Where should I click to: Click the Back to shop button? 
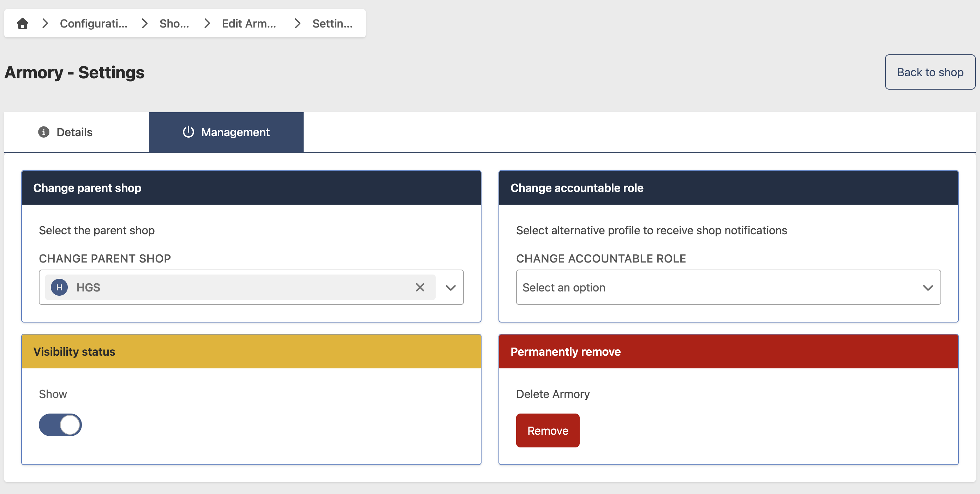point(930,72)
